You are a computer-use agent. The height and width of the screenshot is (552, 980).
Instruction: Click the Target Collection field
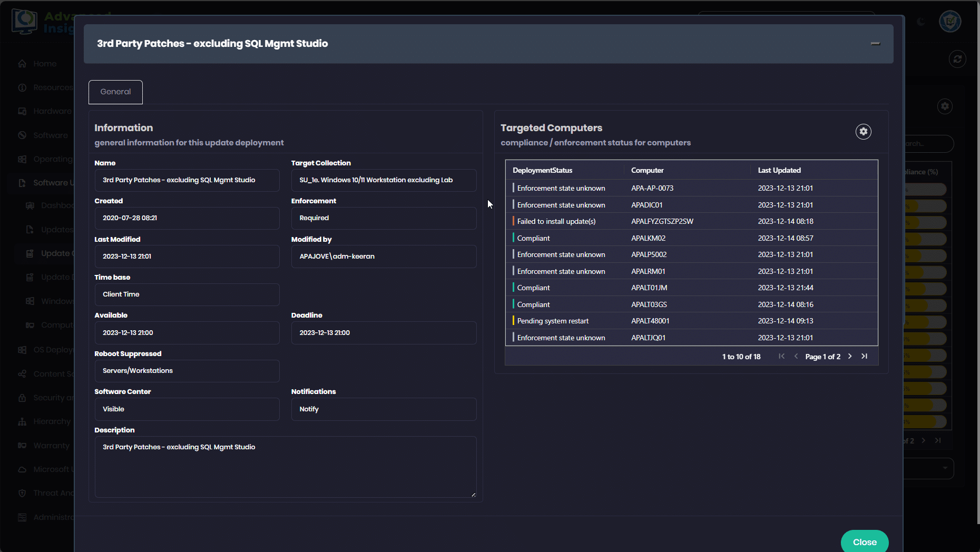point(383,180)
